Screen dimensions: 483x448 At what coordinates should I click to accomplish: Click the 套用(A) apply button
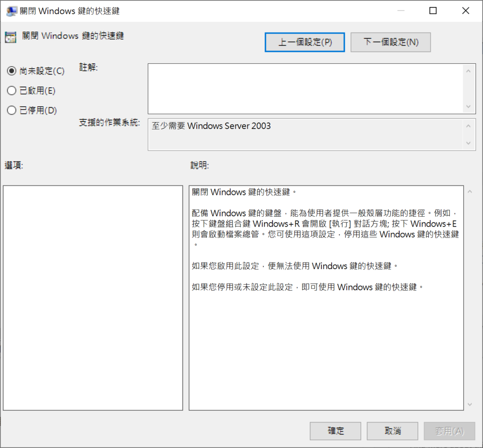point(450,431)
